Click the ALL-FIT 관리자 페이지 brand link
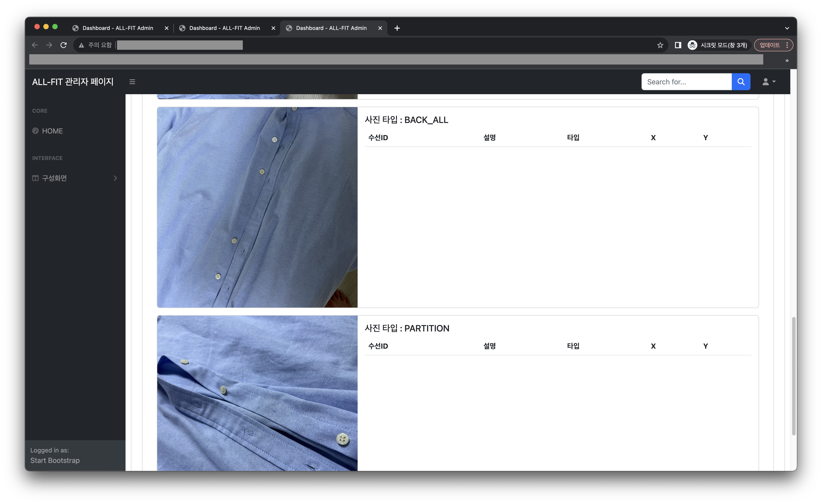The width and height of the screenshot is (822, 504). coord(73,82)
